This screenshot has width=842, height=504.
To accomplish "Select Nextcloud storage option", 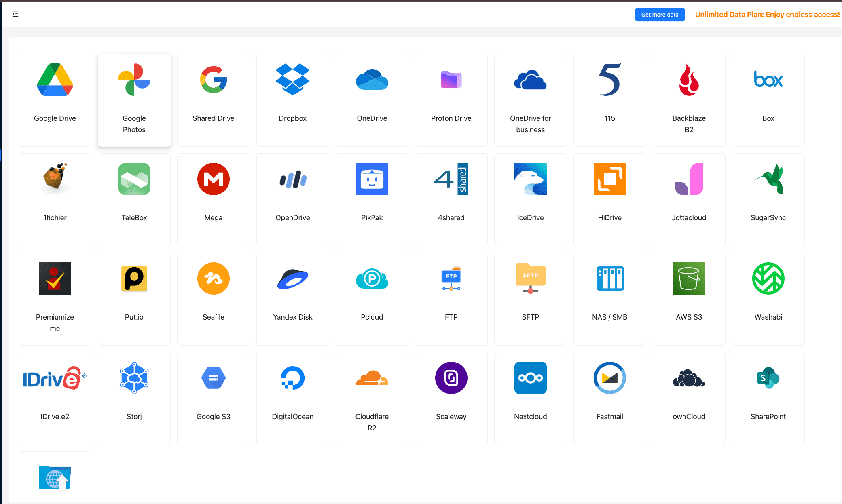I will click(x=531, y=393).
